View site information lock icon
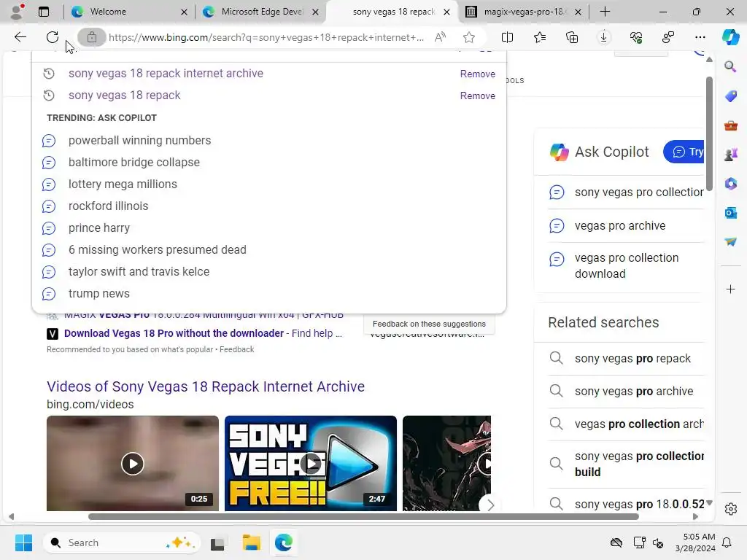The width and height of the screenshot is (747, 560). [x=91, y=37]
